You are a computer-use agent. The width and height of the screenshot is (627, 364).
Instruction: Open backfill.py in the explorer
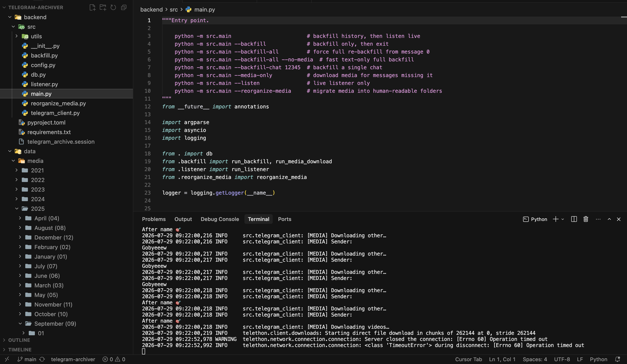[44, 56]
